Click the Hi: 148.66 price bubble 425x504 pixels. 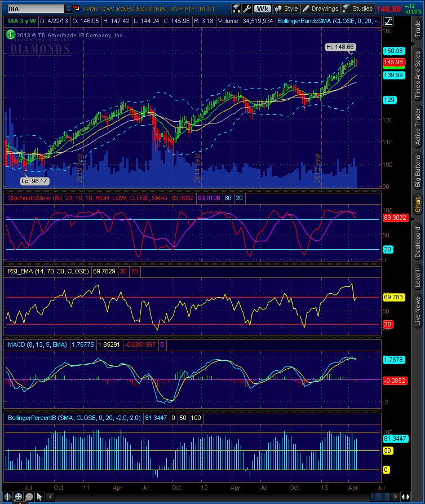pos(340,47)
